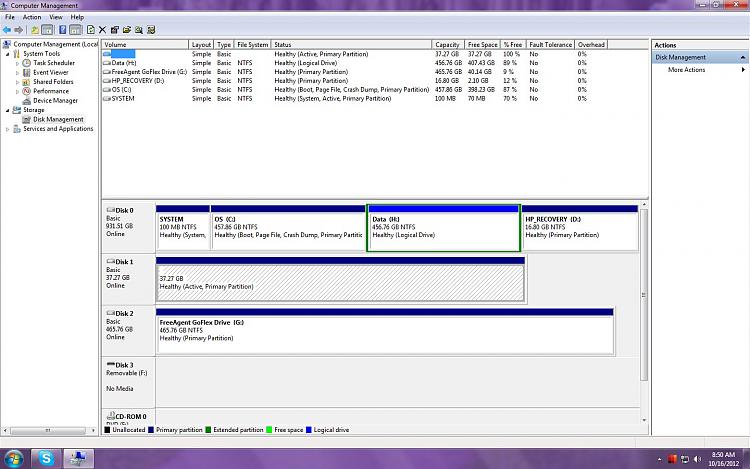This screenshot has height=469, width=750.
Task: Select the OS (C:) partition on Disk 0
Action: coord(288,228)
